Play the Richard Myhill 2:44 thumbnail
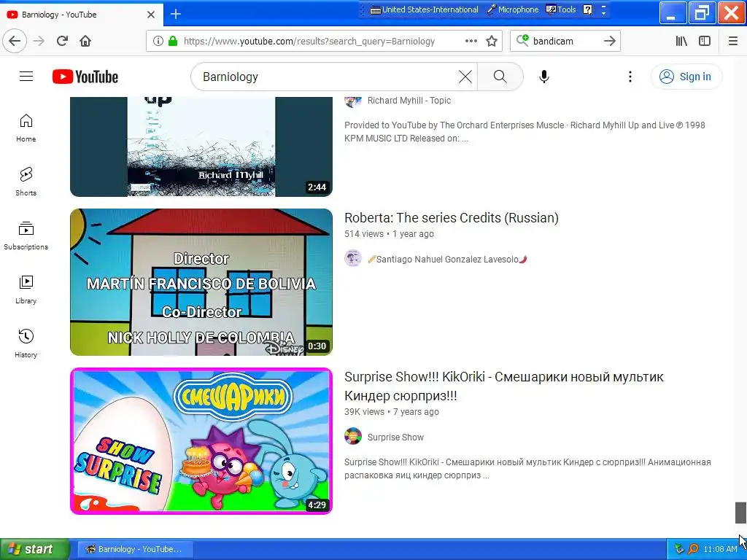747x560 pixels. [x=201, y=146]
